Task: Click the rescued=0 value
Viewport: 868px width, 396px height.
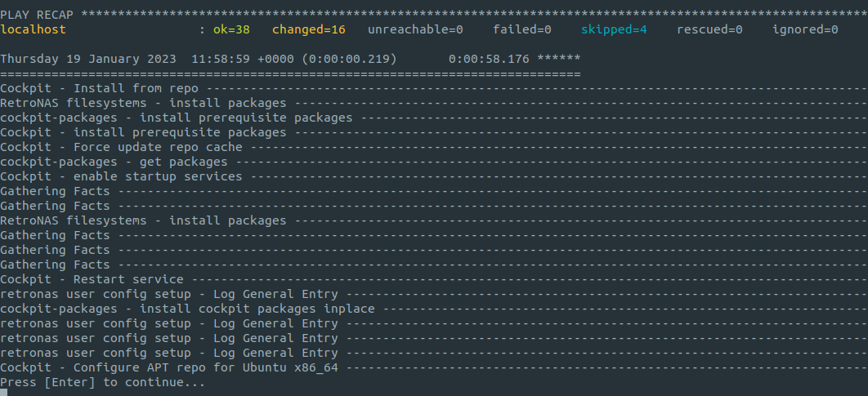Action: [x=709, y=29]
